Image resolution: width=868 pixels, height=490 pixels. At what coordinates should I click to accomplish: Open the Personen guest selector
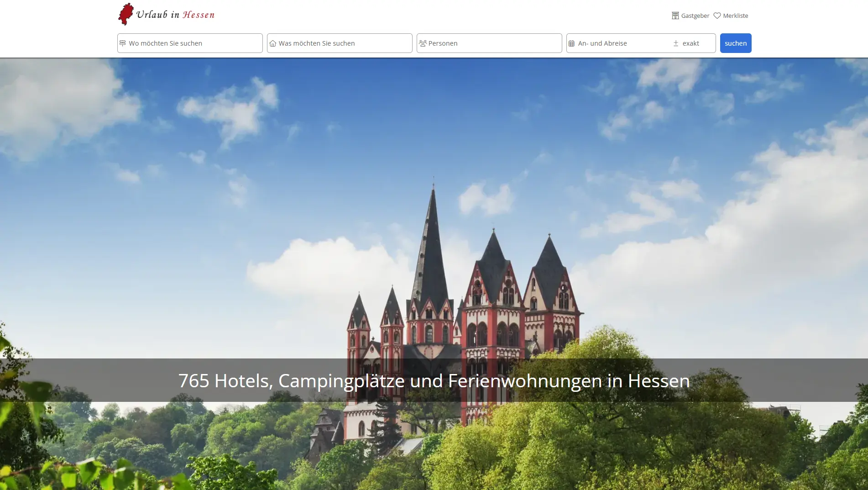[488, 43]
